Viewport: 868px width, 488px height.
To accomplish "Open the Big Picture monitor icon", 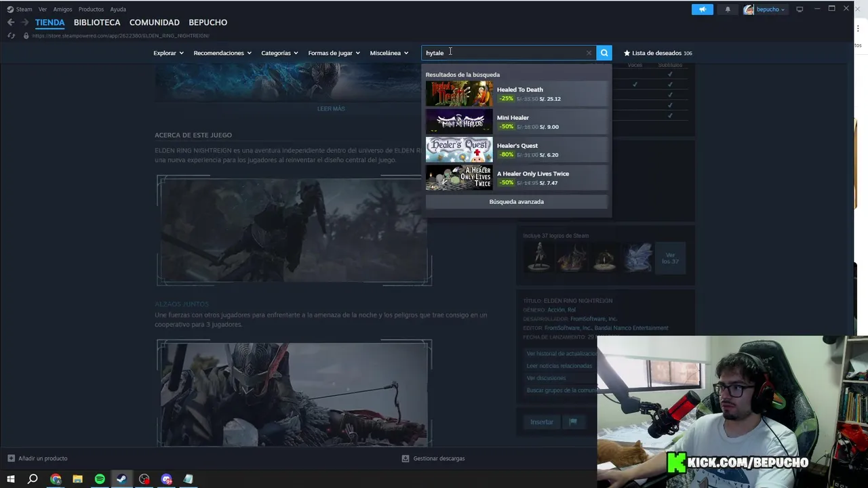I will (800, 9).
